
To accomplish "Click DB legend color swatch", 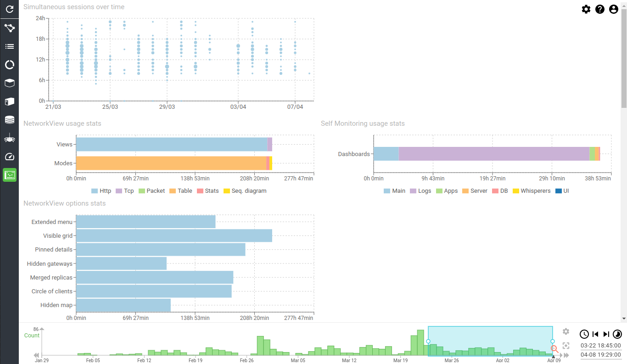I will pyautogui.click(x=495, y=191).
